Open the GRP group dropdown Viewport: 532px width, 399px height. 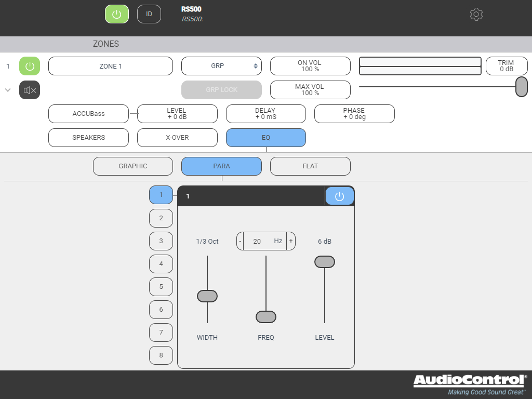click(x=221, y=66)
